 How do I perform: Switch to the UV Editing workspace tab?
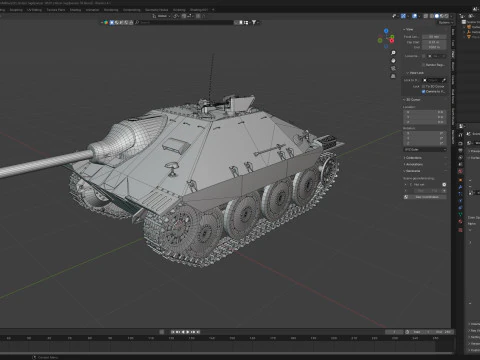coord(34,10)
